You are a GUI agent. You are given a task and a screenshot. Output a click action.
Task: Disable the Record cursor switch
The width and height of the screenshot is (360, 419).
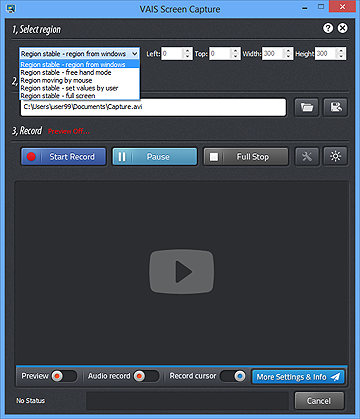point(233,376)
